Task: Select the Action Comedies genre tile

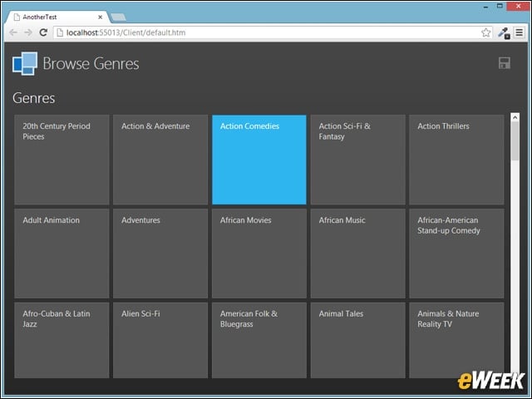Action: (259, 160)
